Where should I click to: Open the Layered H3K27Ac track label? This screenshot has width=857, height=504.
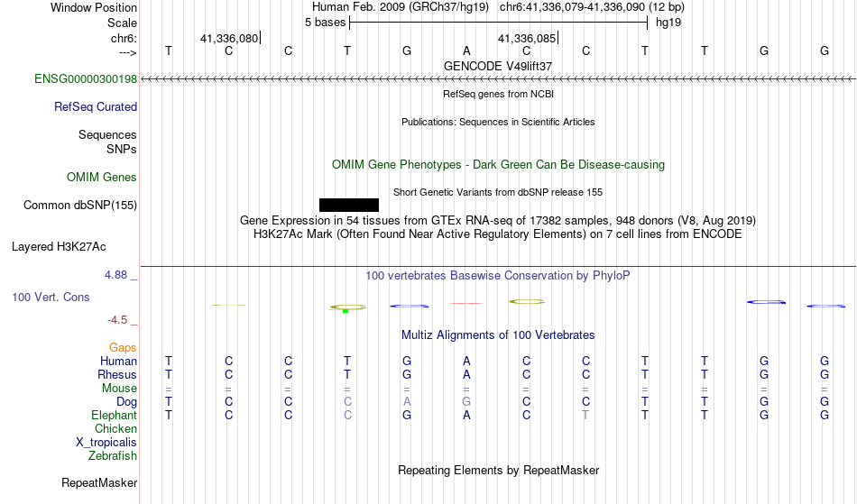(x=59, y=246)
